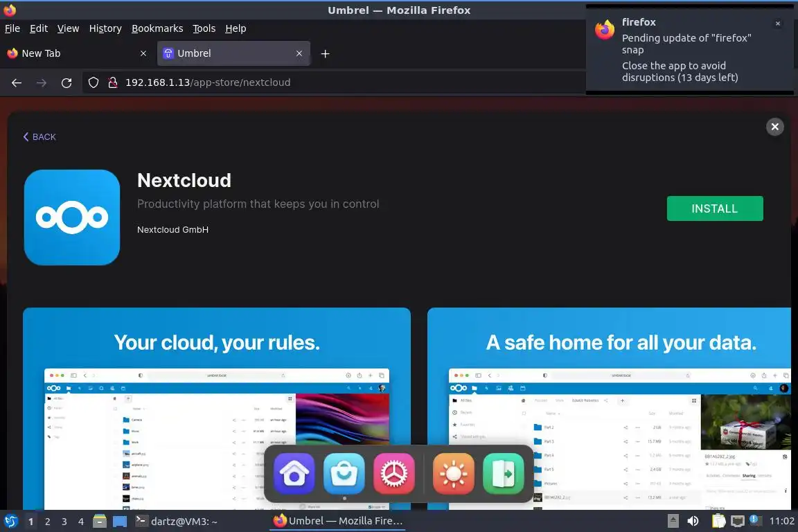Reload the current page
This screenshot has width=798, height=532.
tap(66, 82)
